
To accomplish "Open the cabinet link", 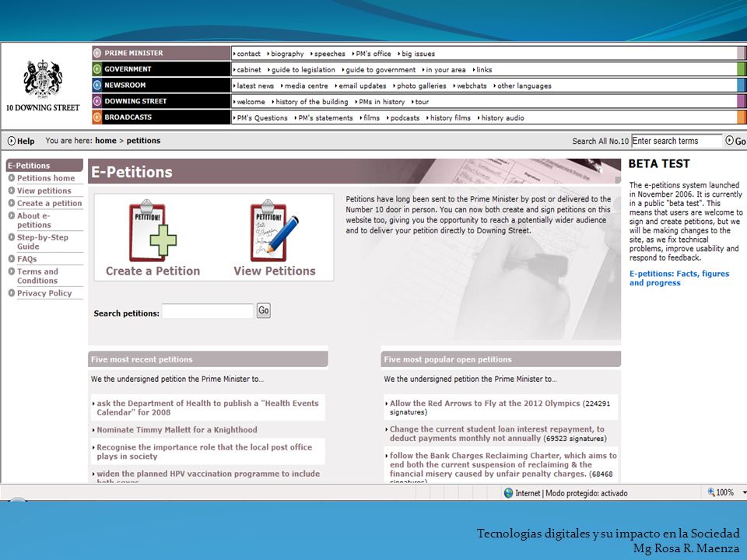I will pos(249,69).
